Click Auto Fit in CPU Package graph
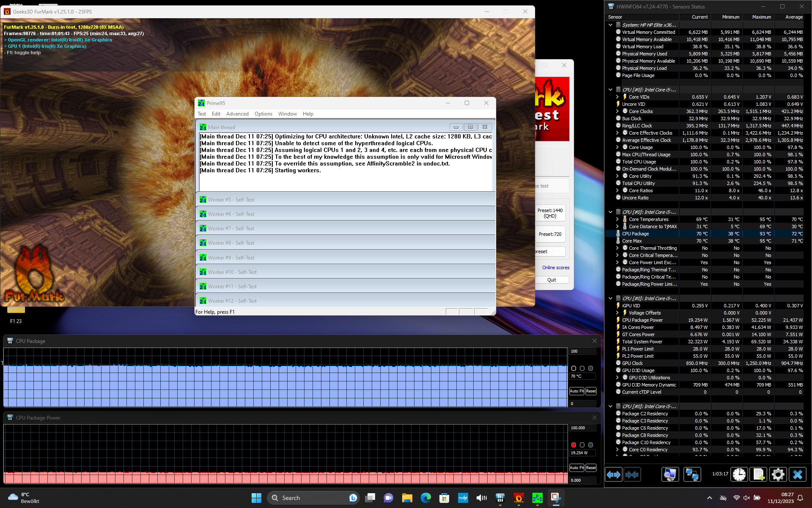Viewport: 812px width, 508px height. click(576, 391)
